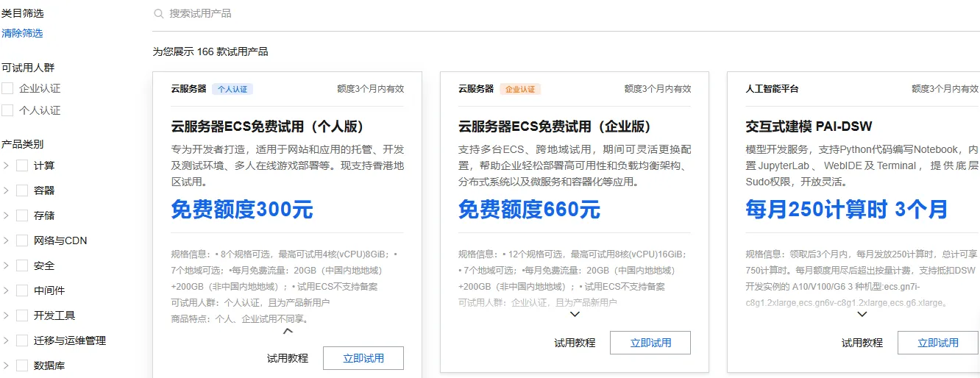Click the 清除筛选 link
Viewport: 980px width, 378px height.
click(22, 33)
